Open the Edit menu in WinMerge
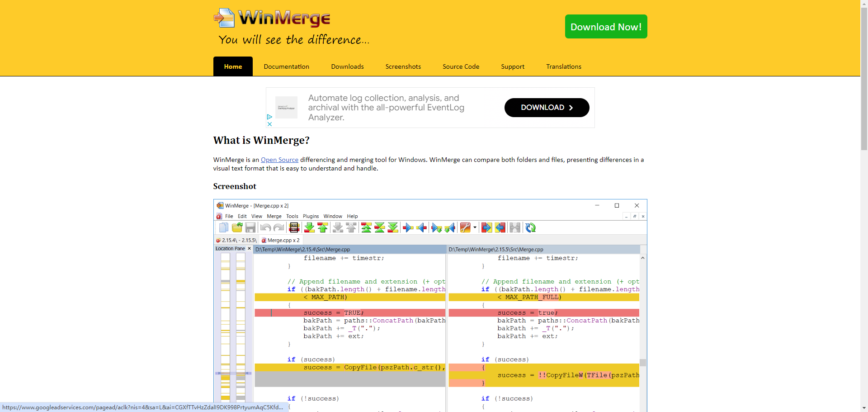868x412 pixels. click(x=242, y=216)
